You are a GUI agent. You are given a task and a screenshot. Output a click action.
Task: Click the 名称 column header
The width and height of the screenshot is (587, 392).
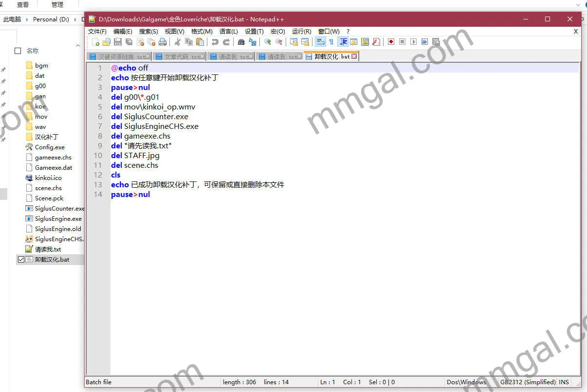tap(33, 51)
